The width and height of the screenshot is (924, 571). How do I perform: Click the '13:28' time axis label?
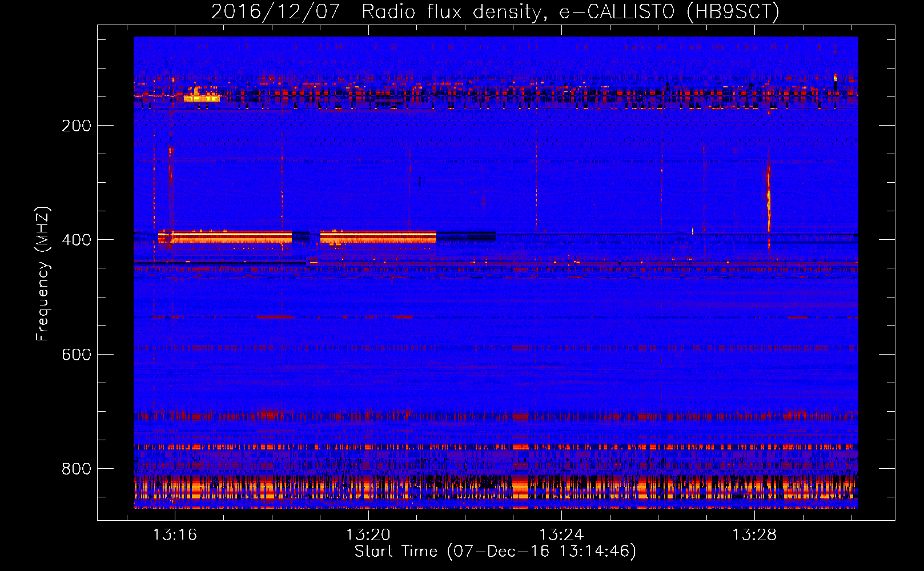pos(754,534)
